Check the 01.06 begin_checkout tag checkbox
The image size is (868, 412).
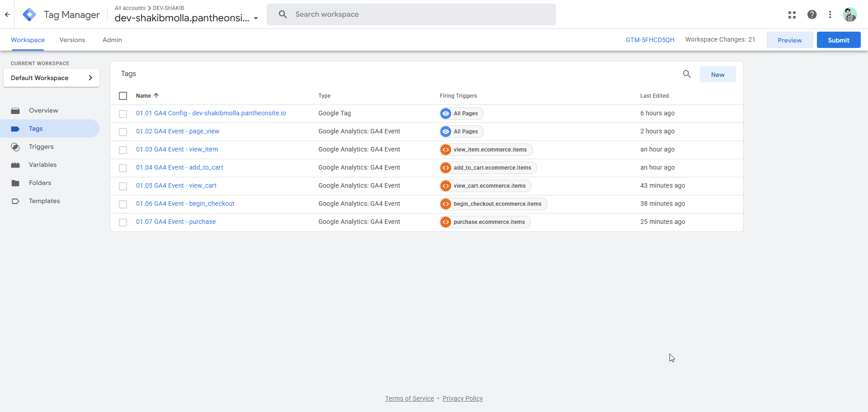[x=123, y=204]
